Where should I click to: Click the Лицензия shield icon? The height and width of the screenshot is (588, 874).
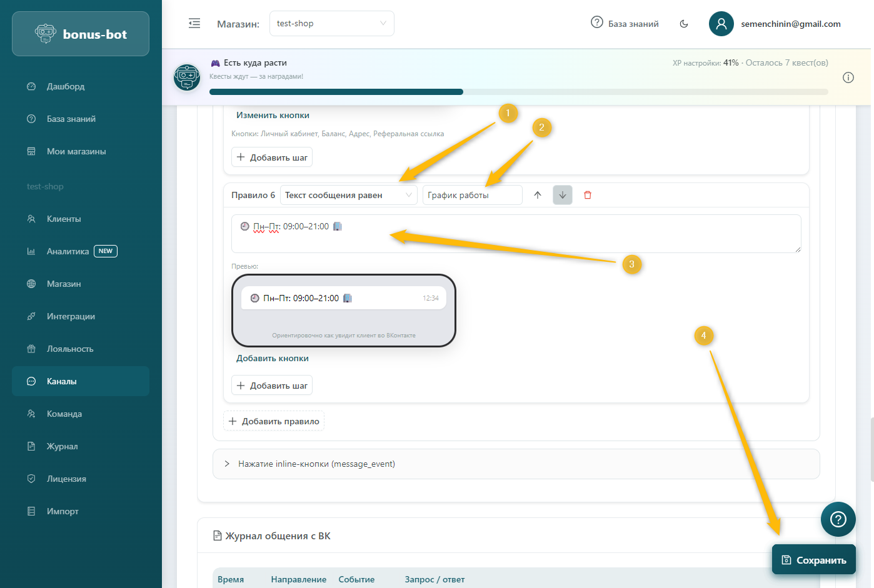tap(31, 479)
